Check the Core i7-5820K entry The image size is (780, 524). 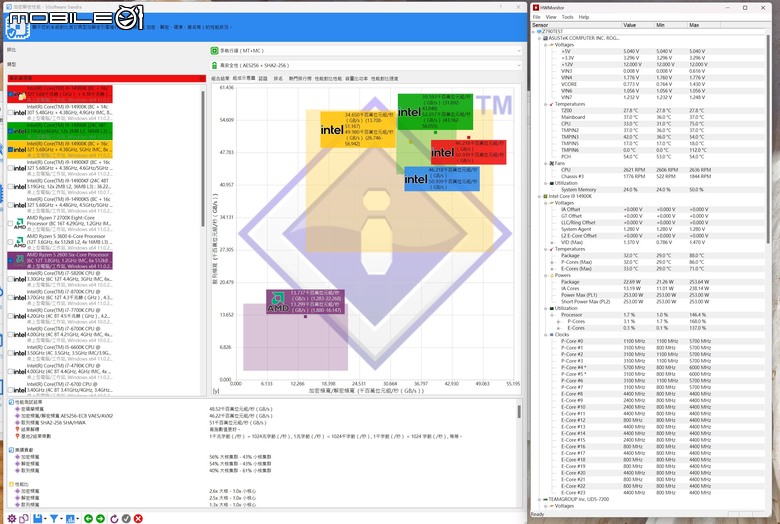10,279
